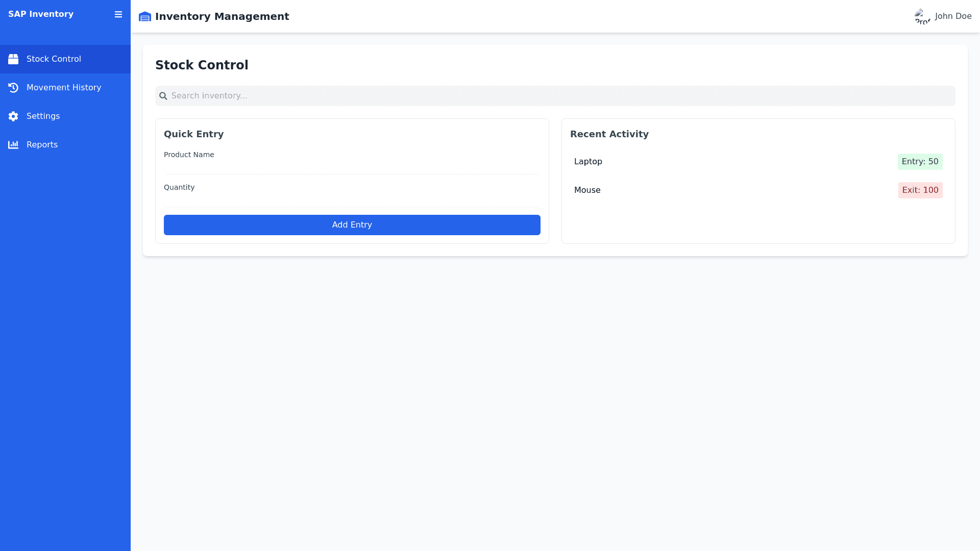This screenshot has width=980, height=551.
Task: Click the magnifier icon in search bar
Action: pos(163,96)
